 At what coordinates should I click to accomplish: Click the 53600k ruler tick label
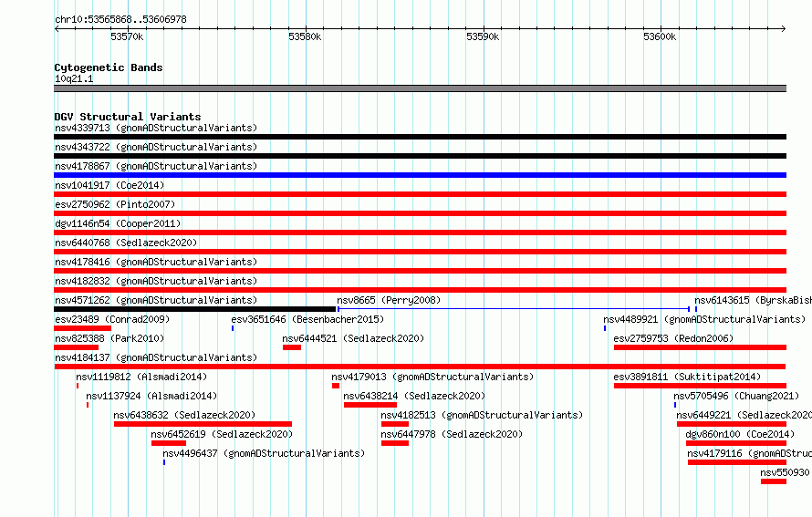[x=660, y=36]
